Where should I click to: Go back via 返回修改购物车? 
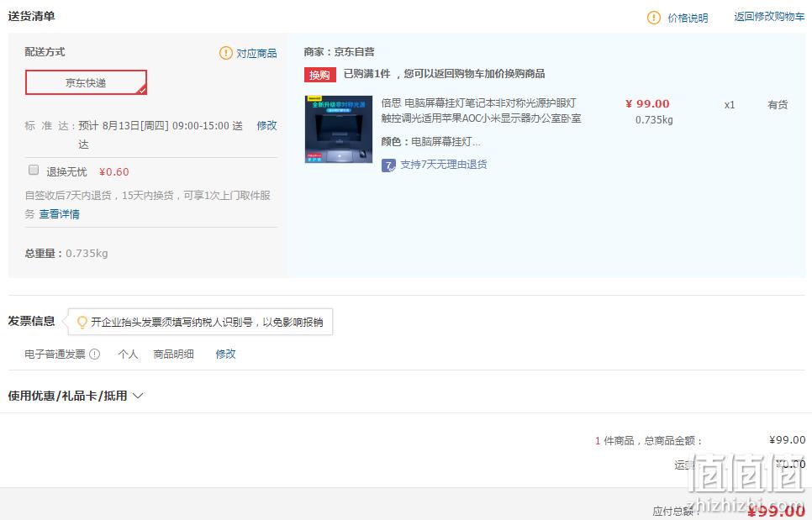769,17
